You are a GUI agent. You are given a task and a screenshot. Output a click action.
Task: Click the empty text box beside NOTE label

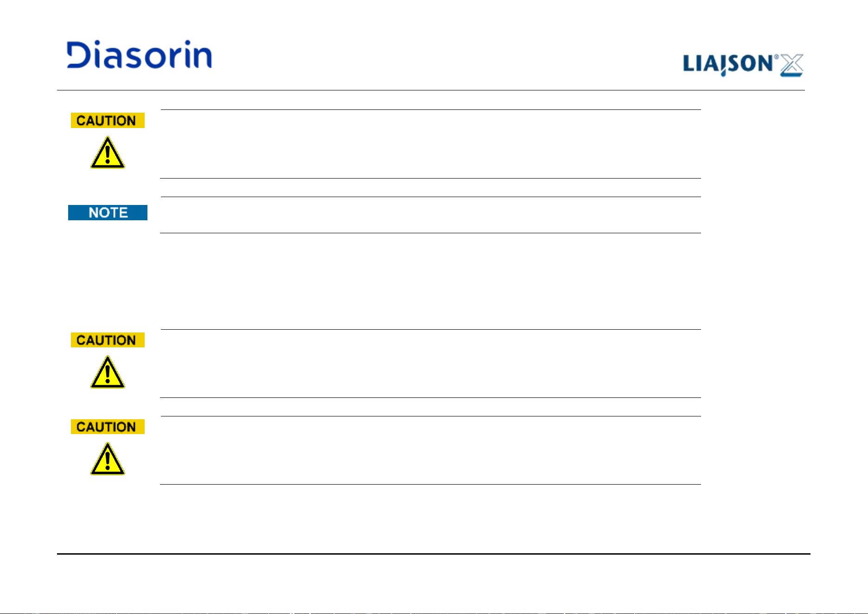click(430, 215)
